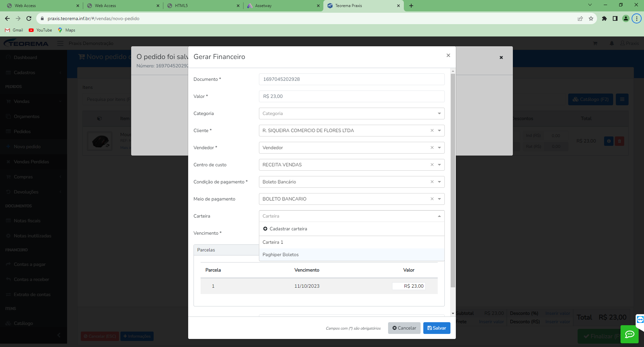This screenshot has width=644, height=347.
Task: Open the Chrome three-dot menu
Action: pos(637,18)
